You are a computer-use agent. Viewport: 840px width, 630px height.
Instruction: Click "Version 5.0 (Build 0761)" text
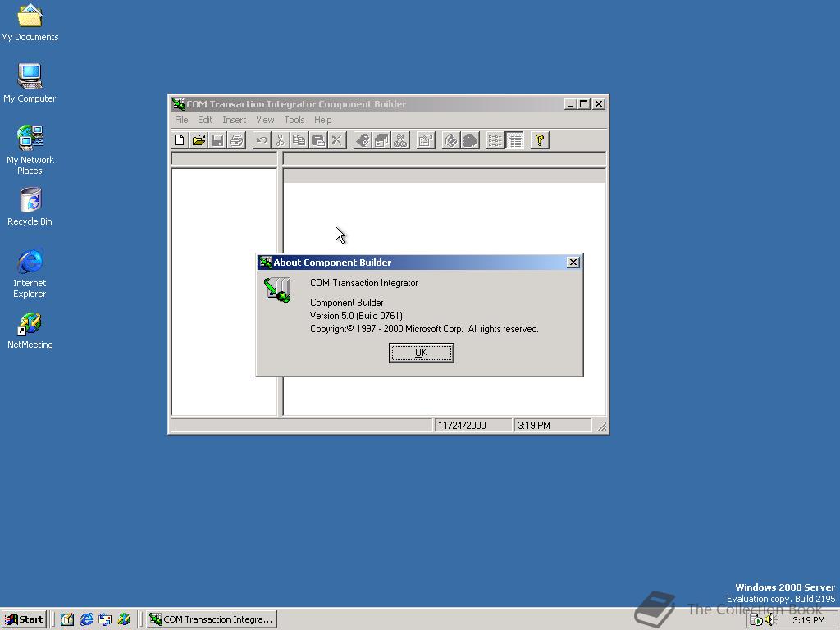pyautogui.click(x=356, y=316)
